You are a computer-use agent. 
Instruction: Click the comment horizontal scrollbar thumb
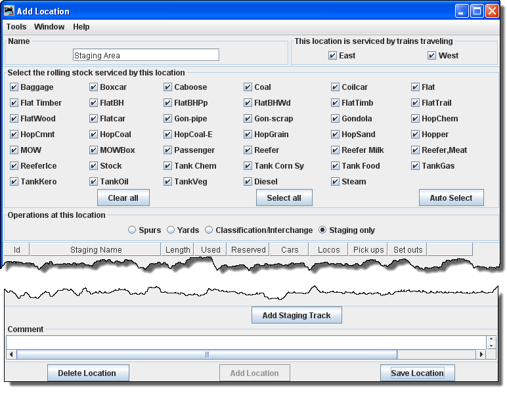[207, 354]
